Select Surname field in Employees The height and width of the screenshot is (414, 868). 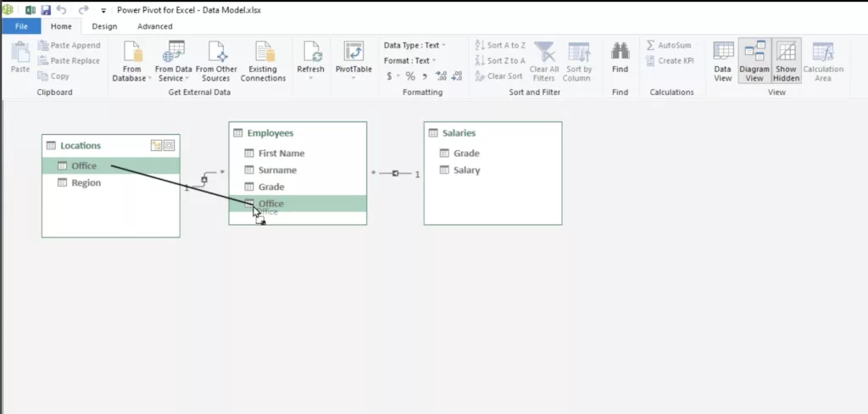[298, 171]
